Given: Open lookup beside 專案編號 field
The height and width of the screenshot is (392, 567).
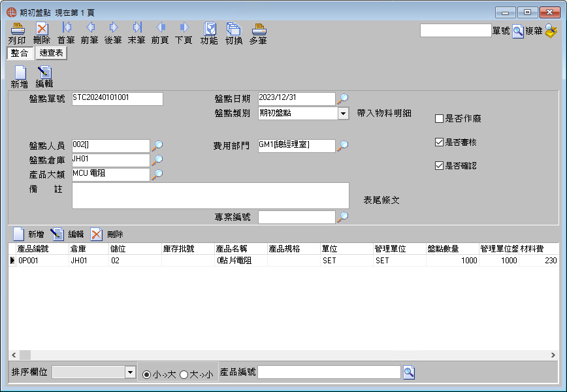Looking at the screenshot, I should pos(342,217).
